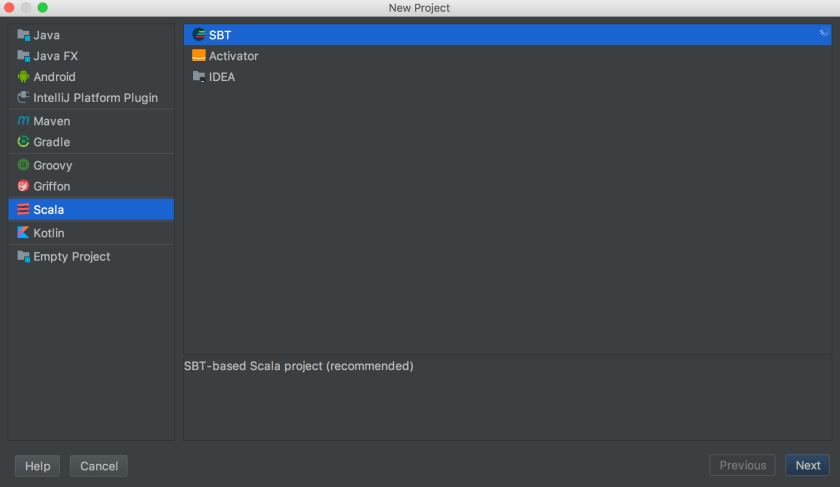840x487 pixels.
Task: Click the orange Activator icon
Action: tap(199, 56)
